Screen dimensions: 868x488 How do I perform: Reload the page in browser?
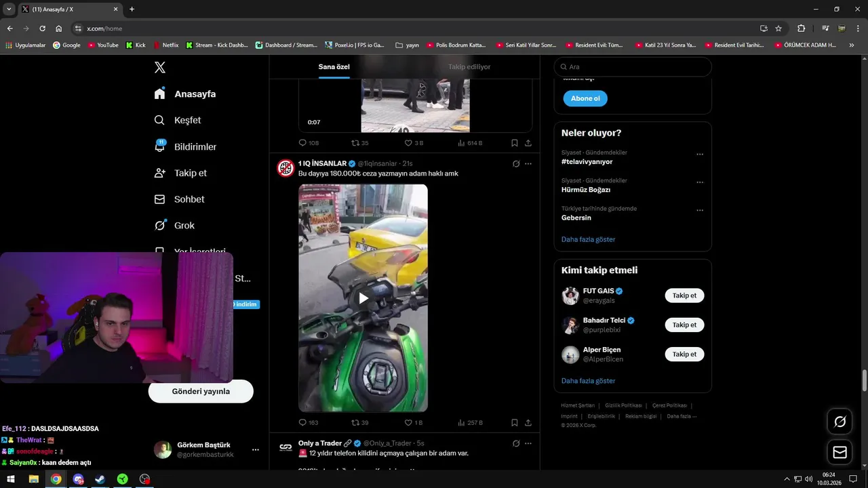(42, 28)
